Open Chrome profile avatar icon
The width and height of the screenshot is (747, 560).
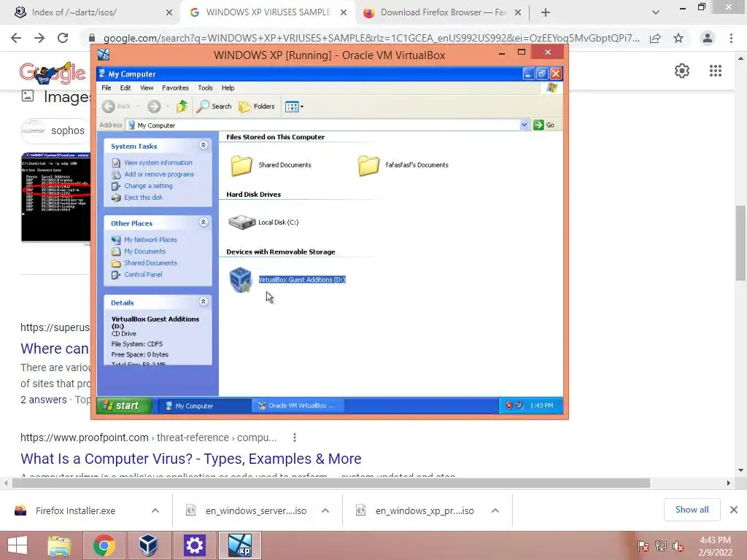coord(708,38)
